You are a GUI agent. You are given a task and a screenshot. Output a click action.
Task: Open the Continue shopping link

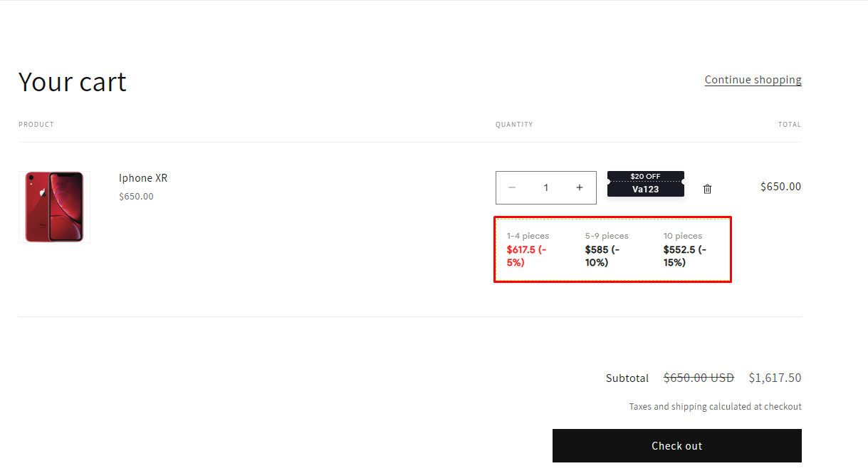pos(753,80)
